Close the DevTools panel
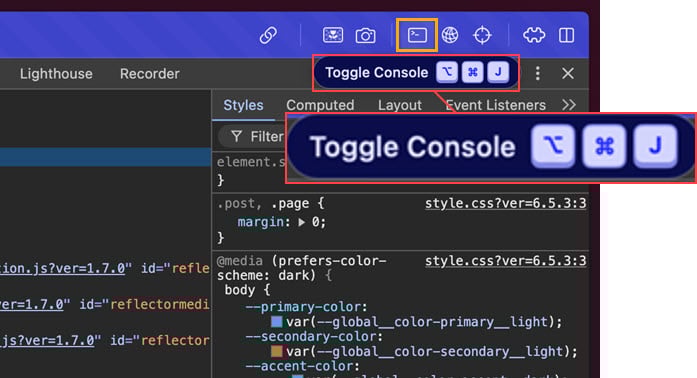Screen dimensions: 697x378 click(568, 73)
